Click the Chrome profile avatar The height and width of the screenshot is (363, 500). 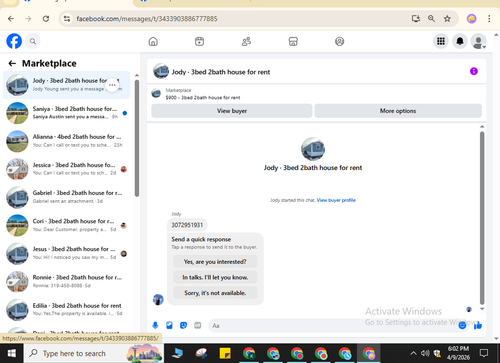click(x=471, y=19)
